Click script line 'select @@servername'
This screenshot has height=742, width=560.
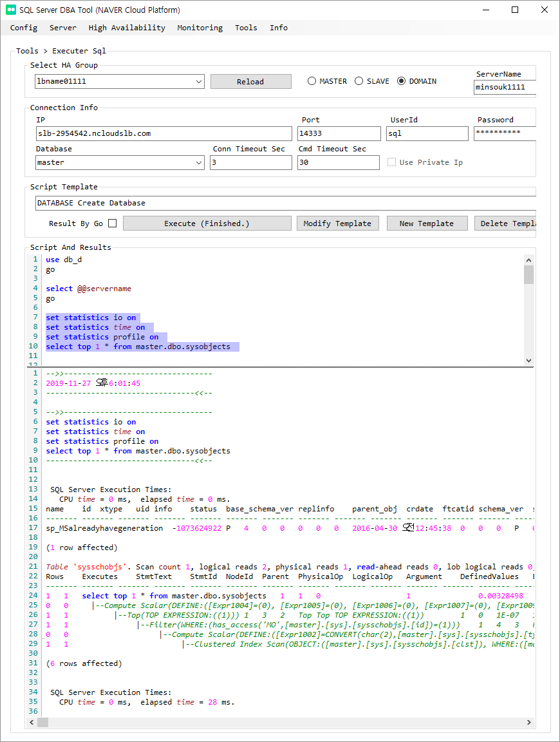pos(88,289)
